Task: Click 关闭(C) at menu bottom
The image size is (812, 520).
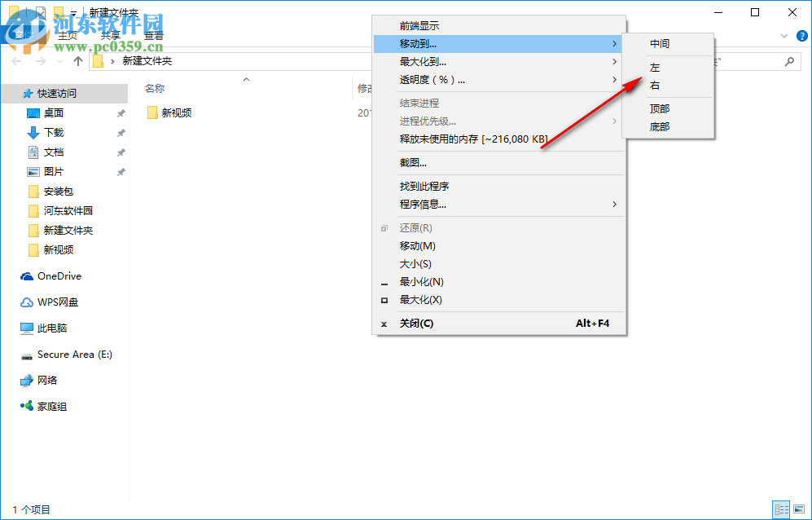Action: (x=415, y=324)
